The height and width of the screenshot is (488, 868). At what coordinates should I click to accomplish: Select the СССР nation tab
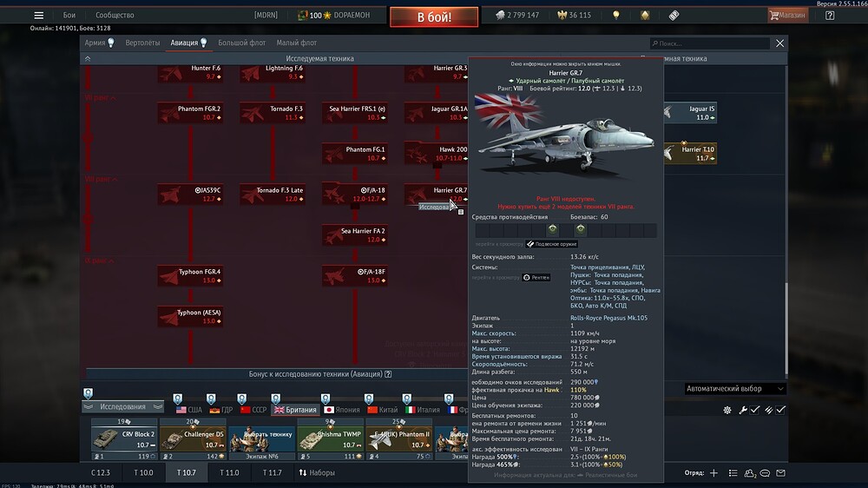[x=253, y=410]
